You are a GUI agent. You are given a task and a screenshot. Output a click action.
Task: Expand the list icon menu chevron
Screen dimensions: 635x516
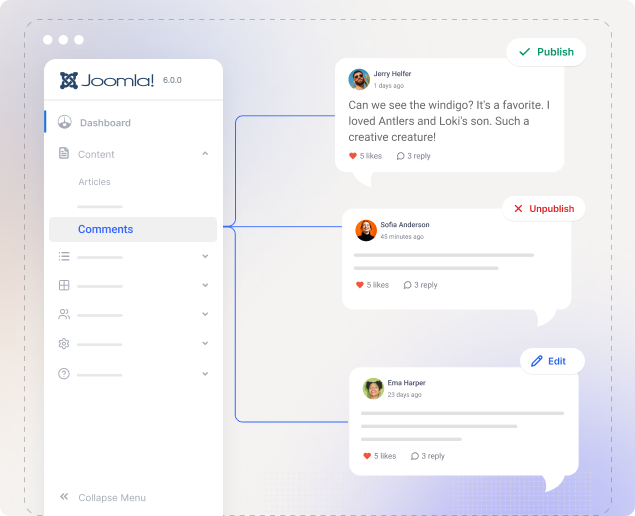pos(205,256)
